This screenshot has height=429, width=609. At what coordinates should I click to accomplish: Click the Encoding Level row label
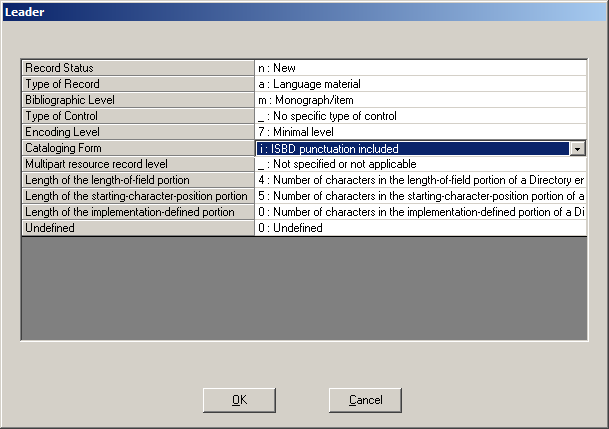pyautogui.click(x=138, y=132)
